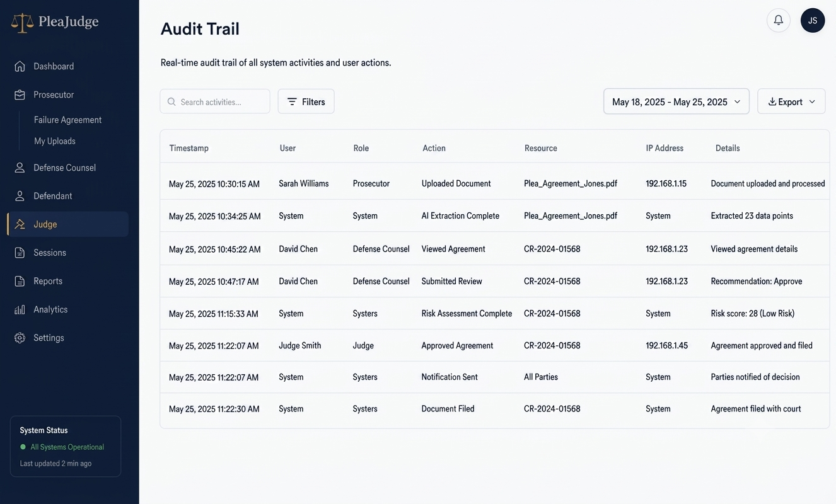Click the IP Address column header

pyautogui.click(x=665, y=148)
